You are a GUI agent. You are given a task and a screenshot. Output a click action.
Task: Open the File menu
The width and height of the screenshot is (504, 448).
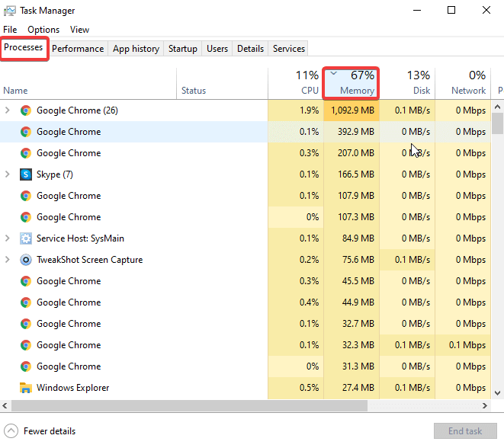10,30
